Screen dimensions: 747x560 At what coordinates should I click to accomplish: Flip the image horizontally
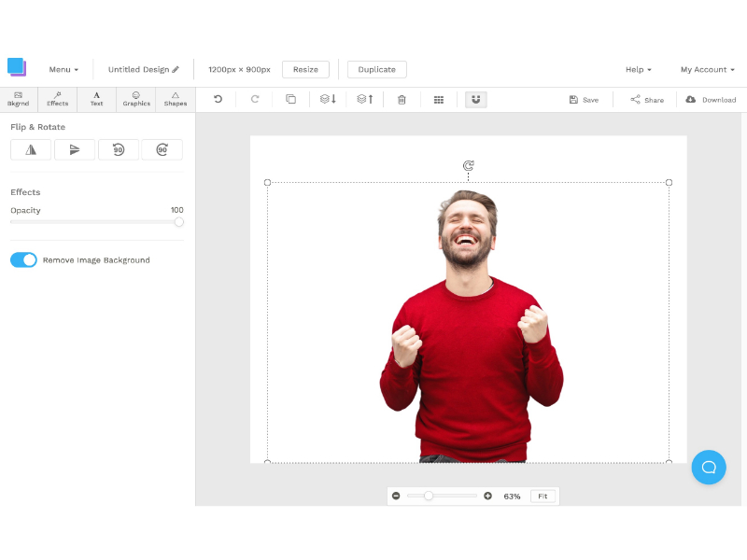31,149
